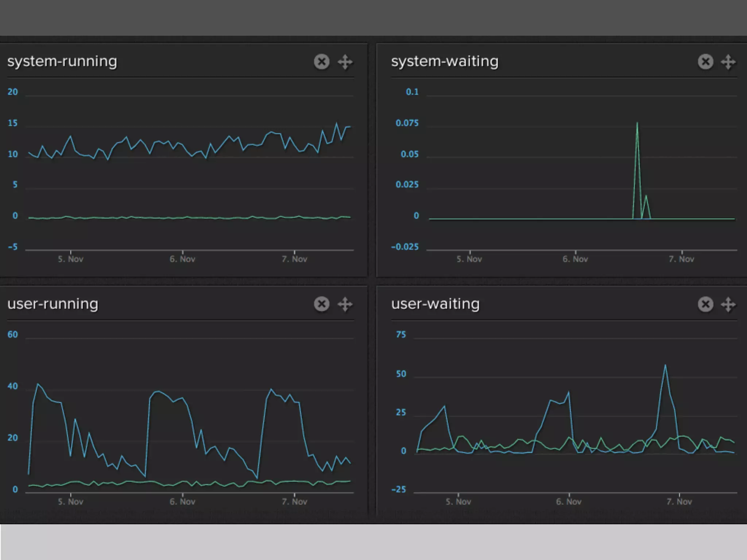747x560 pixels.
Task: Click move handle of system-waiting panel
Action: pos(728,62)
